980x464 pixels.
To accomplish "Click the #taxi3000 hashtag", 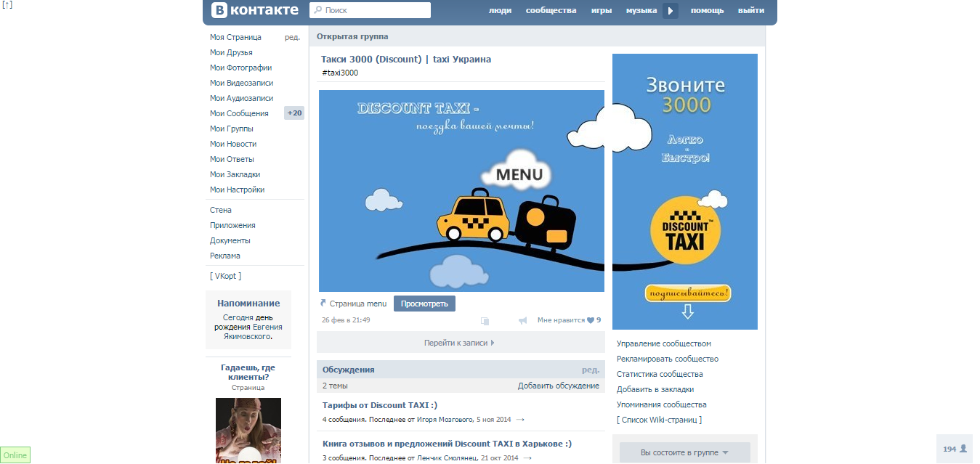I will [x=340, y=73].
